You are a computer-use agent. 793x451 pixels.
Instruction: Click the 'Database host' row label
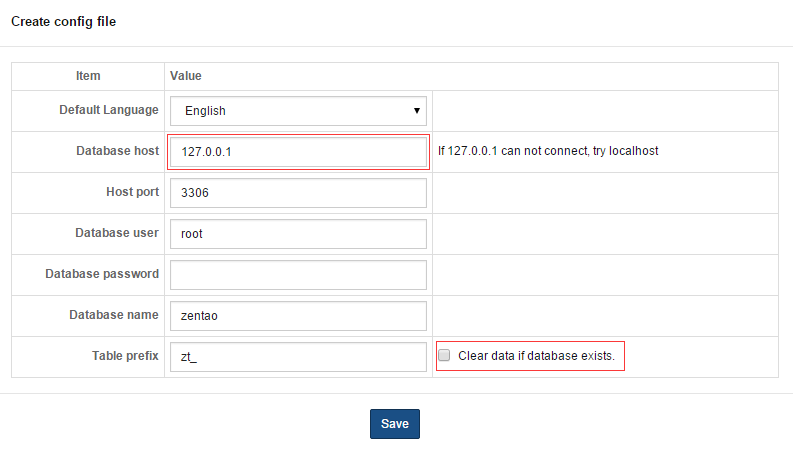click(117, 151)
